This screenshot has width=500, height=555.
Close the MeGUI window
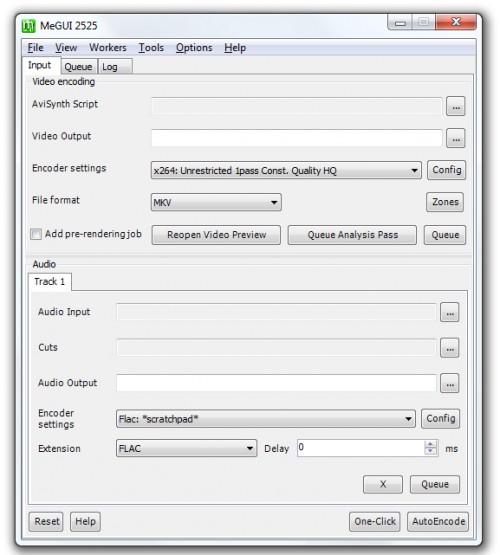456,22
